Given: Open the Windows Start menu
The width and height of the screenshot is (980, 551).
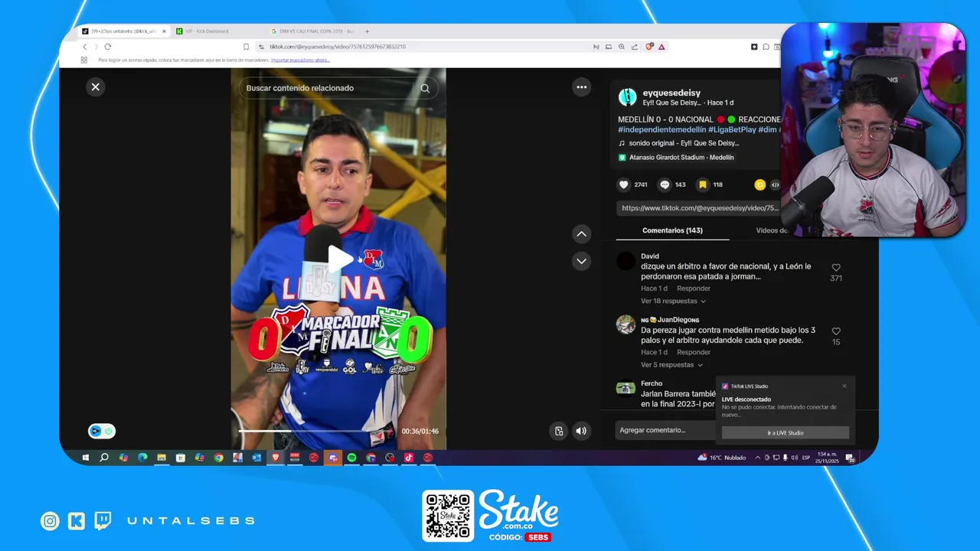Looking at the screenshot, I should 85,458.
